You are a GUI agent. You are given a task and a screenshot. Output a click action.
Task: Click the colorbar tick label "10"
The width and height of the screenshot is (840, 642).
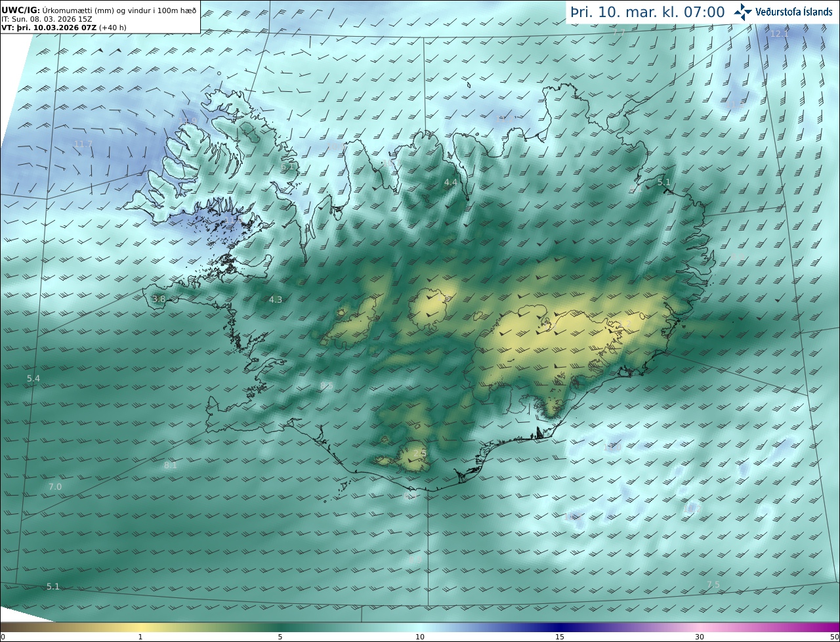click(x=420, y=637)
